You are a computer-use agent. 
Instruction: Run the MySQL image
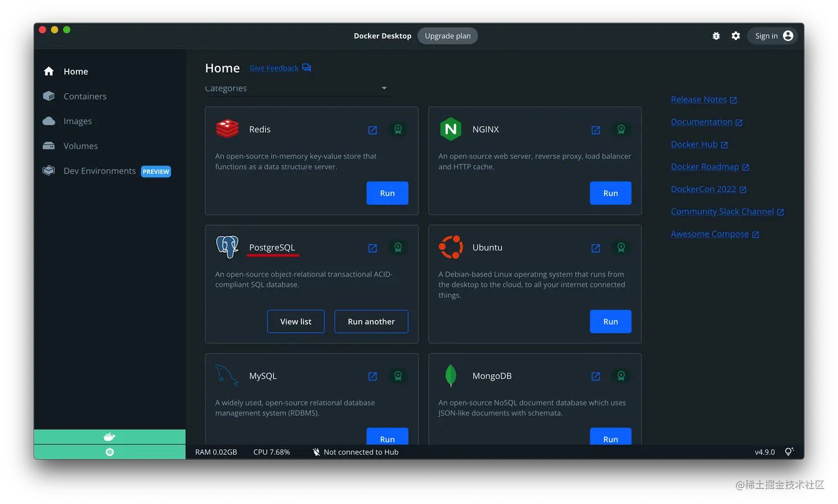(387, 436)
